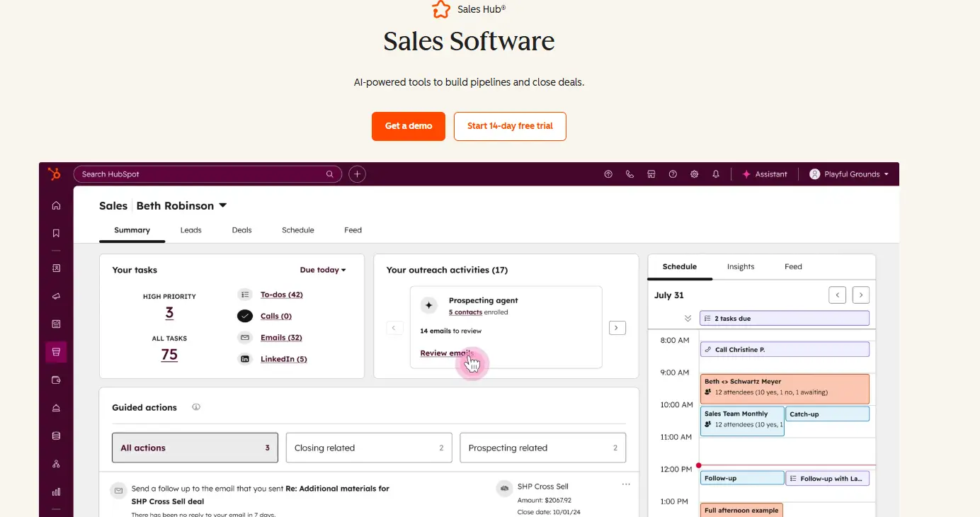Open the Due today filter dropdown

pos(323,270)
